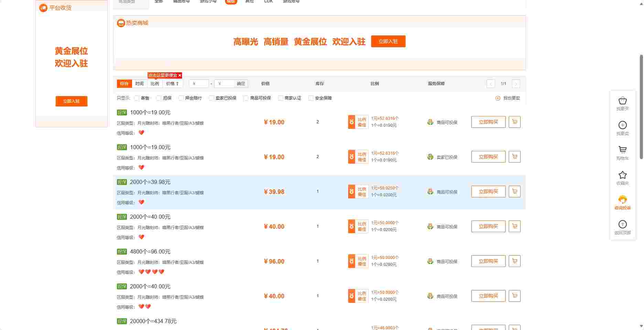This screenshot has width=644, height=330.
Task: Click the maximum price input field
Action: tap(224, 84)
